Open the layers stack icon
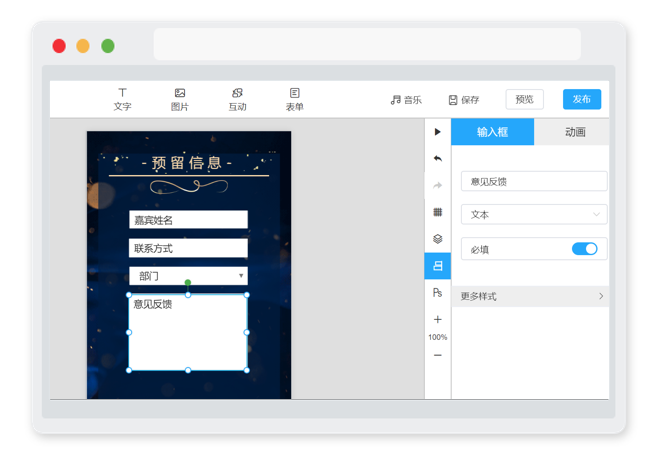 click(x=438, y=239)
